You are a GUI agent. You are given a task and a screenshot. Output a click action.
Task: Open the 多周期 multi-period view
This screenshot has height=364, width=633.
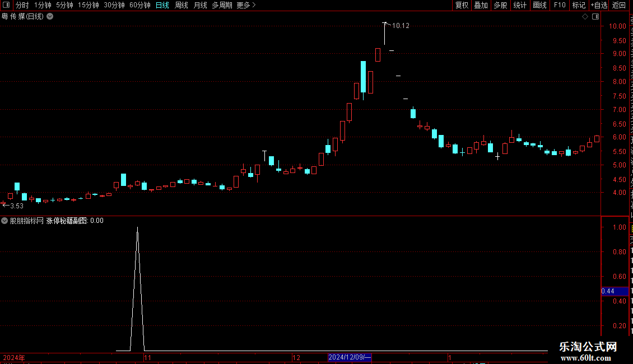pyautogui.click(x=222, y=5)
